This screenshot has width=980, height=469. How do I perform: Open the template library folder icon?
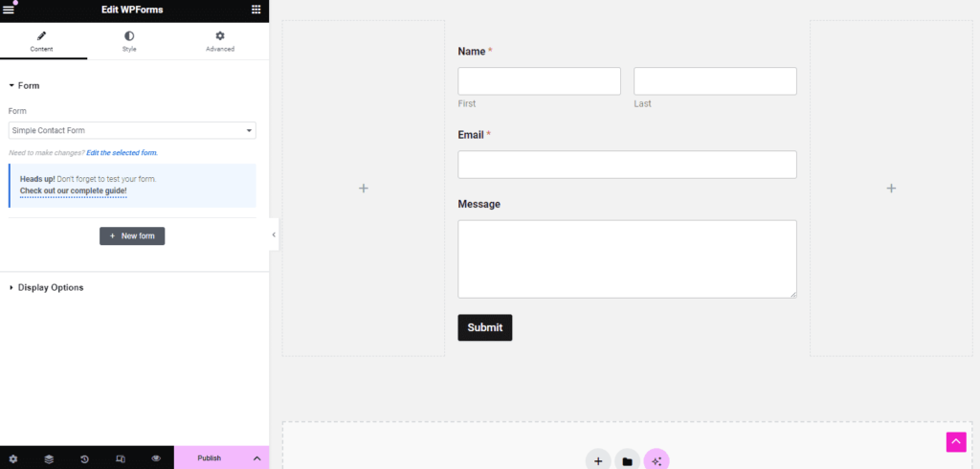click(627, 460)
